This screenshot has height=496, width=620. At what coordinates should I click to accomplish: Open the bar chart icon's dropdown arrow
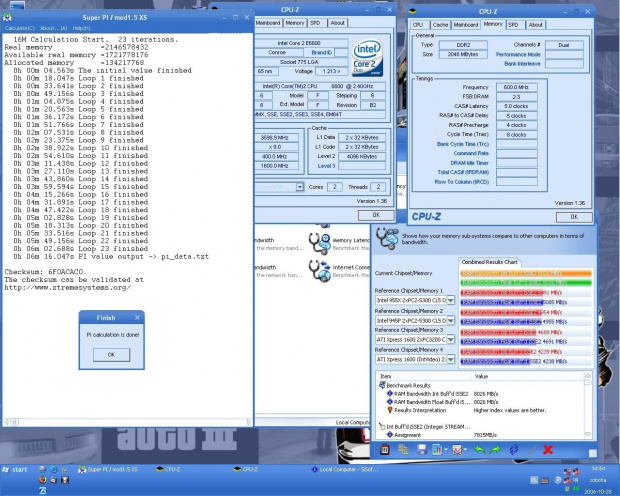coord(445,450)
